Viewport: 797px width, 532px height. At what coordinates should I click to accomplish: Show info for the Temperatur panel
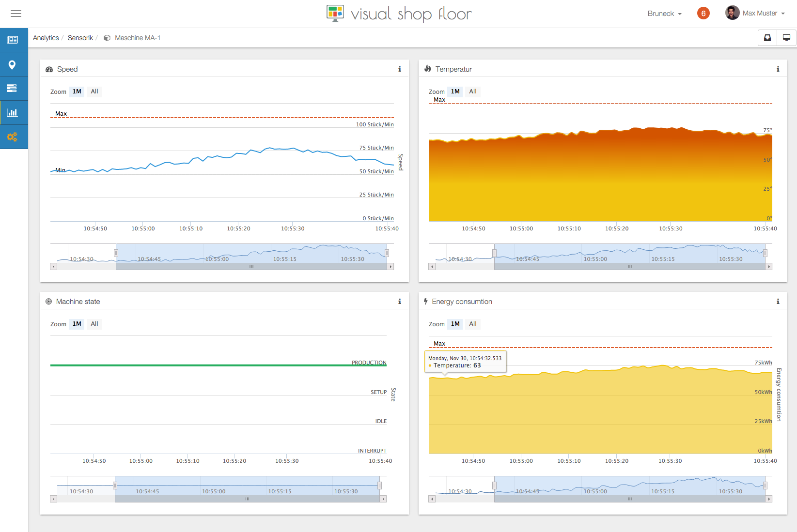click(x=778, y=69)
